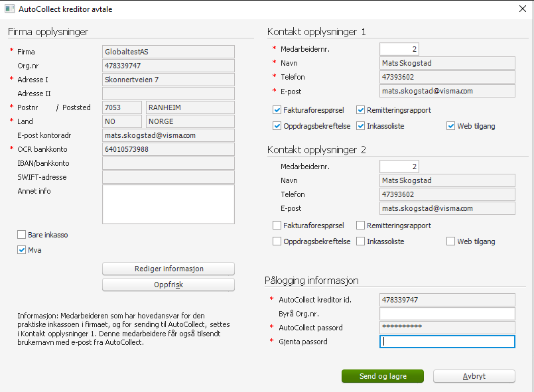Click the AutoCollect application icon in title bar
The height and width of the screenshot is (392, 534).
[x=9, y=9]
